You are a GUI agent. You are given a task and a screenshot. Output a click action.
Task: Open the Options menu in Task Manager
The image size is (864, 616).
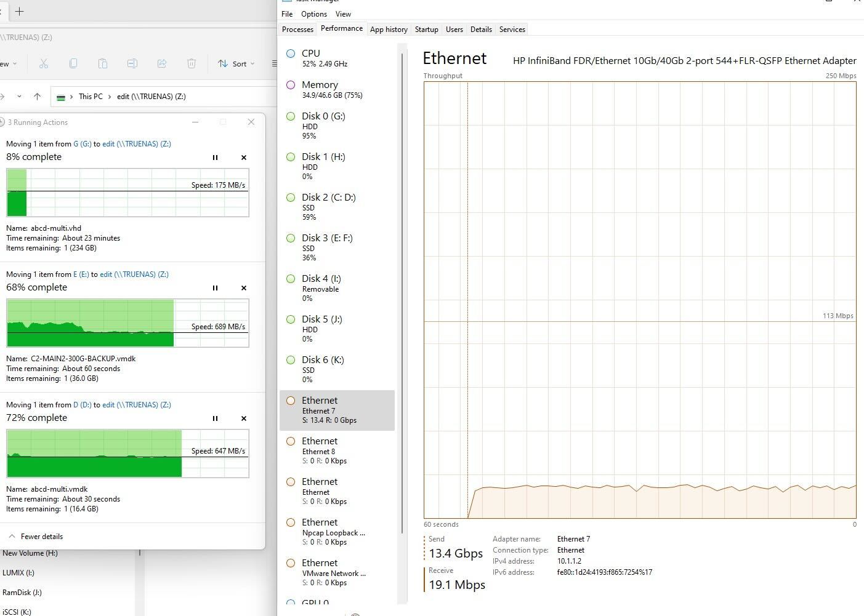[x=314, y=14]
